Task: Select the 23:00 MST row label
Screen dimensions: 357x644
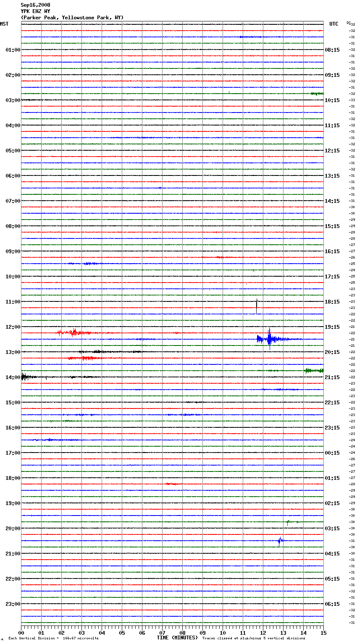Action: click(13, 604)
